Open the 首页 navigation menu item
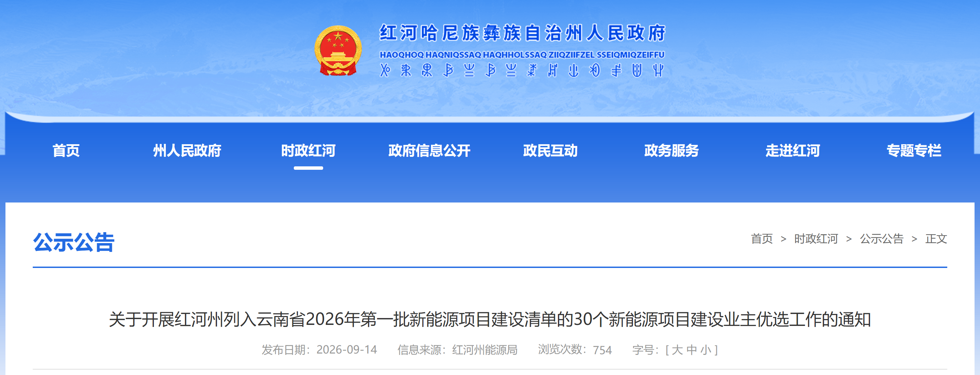Image resolution: width=980 pixels, height=375 pixels. (x=66, y=151)
